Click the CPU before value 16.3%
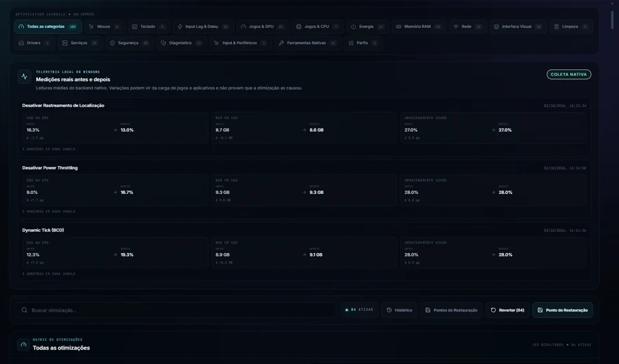Viewport: 619px width, 364px height. click(x=33, y=130)
